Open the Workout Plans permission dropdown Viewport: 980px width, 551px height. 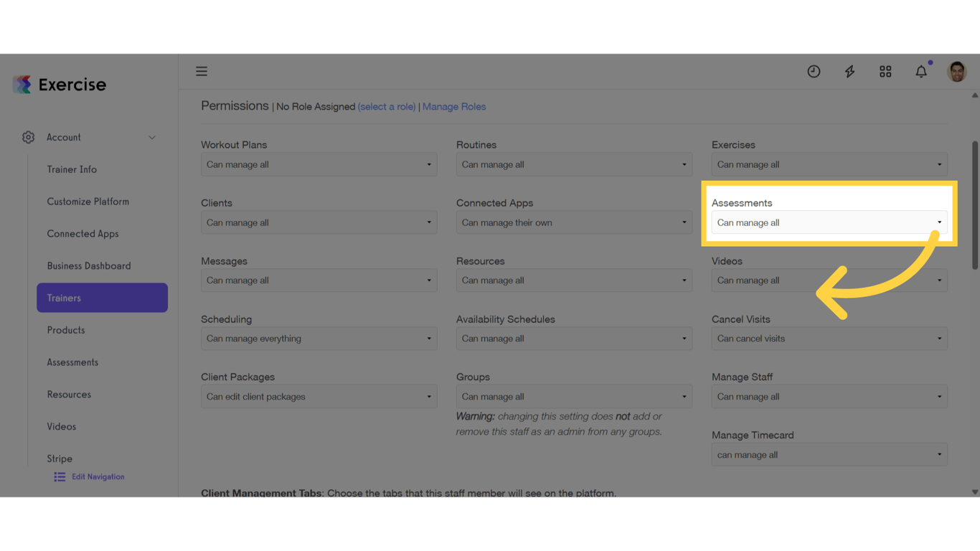[x=319, y=164]
